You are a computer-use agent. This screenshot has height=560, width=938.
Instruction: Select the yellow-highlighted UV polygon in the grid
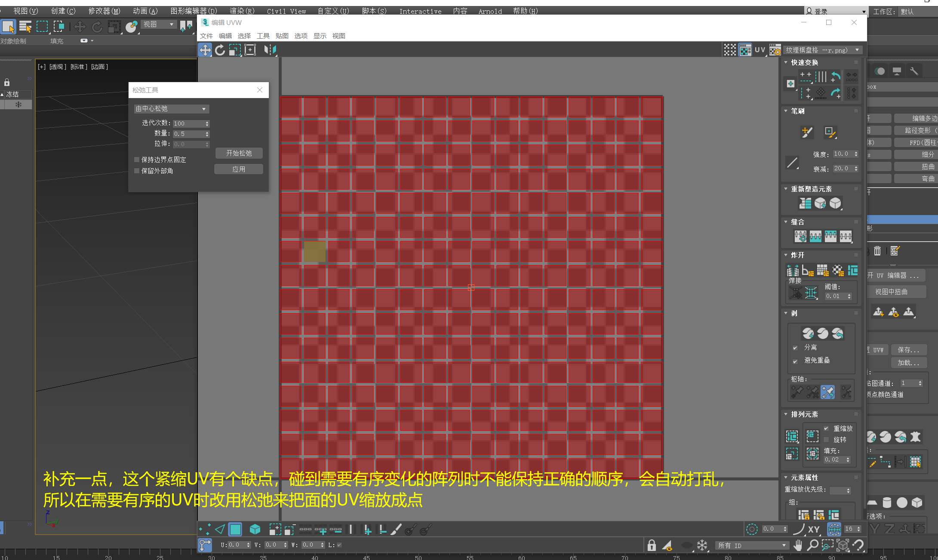pyautogui.click(x=314, y=251)
